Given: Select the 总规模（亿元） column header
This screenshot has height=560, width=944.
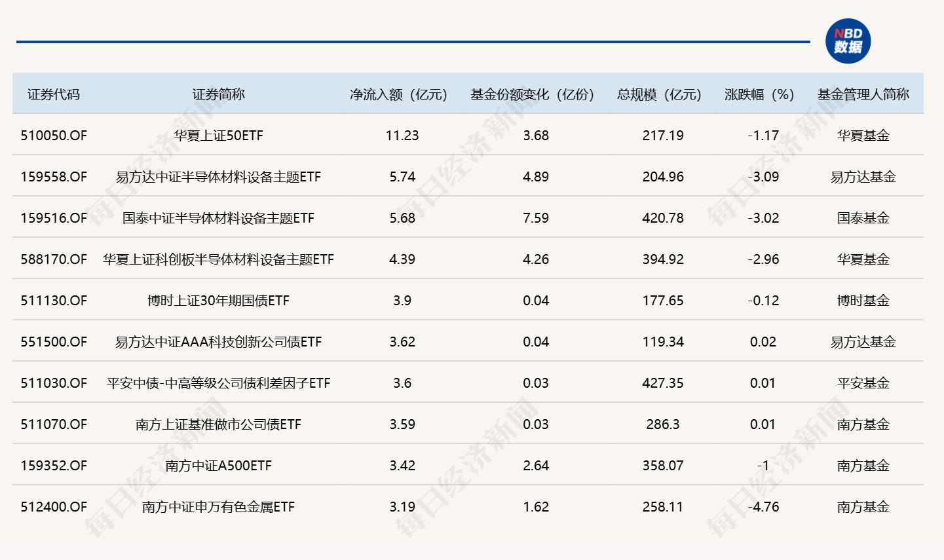Looking at the screenshot, I should click(x=660, y=94).
